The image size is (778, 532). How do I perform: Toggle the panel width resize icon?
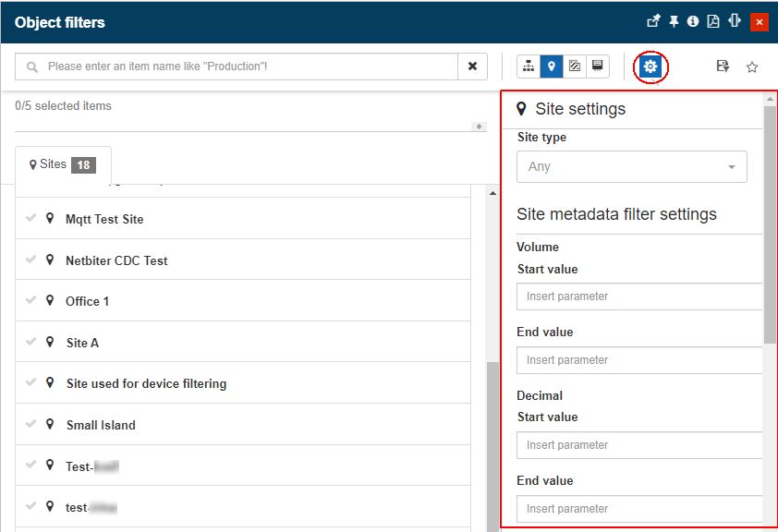pos(735,21)
